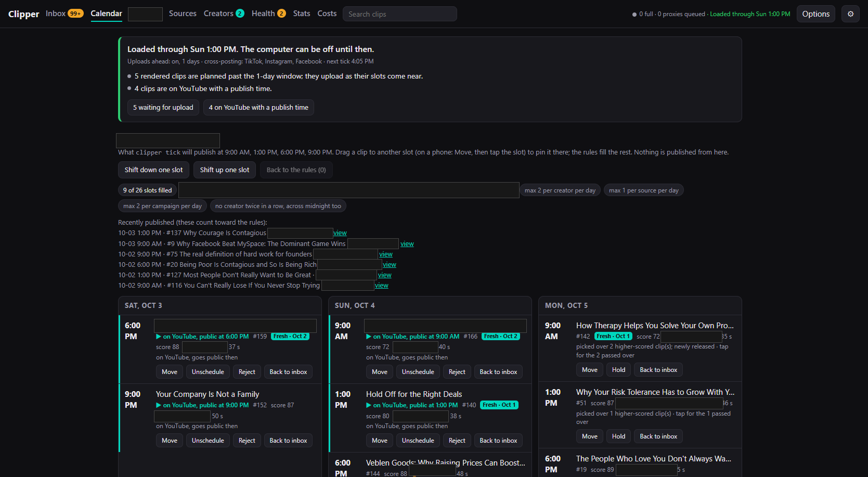Send How Therapy Helps You clip back to inbox

[658, 370]
